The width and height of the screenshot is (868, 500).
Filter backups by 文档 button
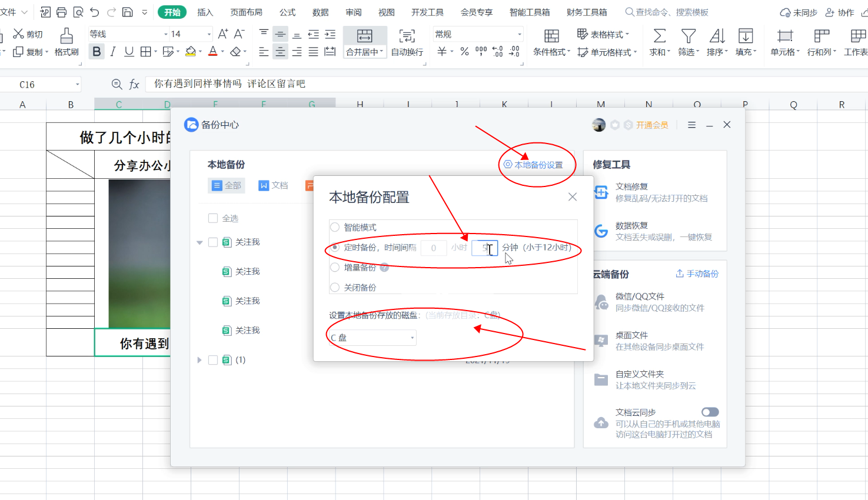(x=274, y=185)
